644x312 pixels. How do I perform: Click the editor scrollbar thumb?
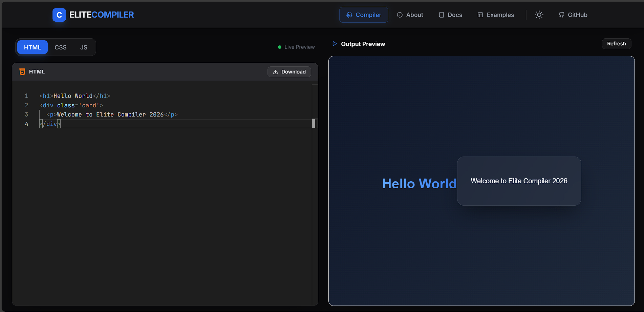tap(314, 124)
